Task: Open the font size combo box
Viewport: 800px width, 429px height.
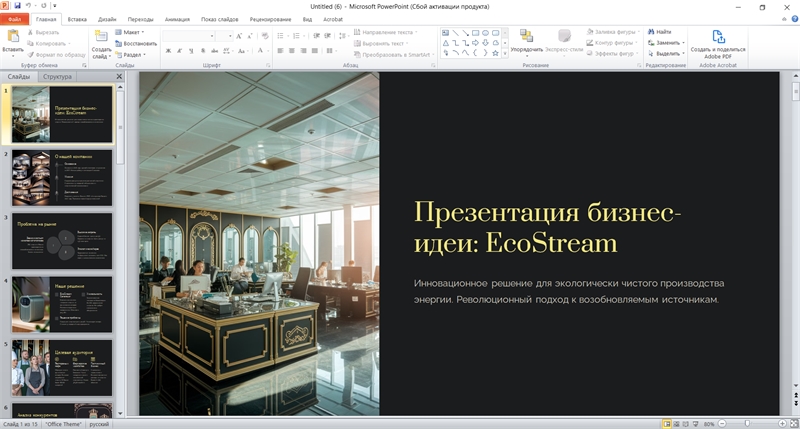Action: tap(224, 36)
